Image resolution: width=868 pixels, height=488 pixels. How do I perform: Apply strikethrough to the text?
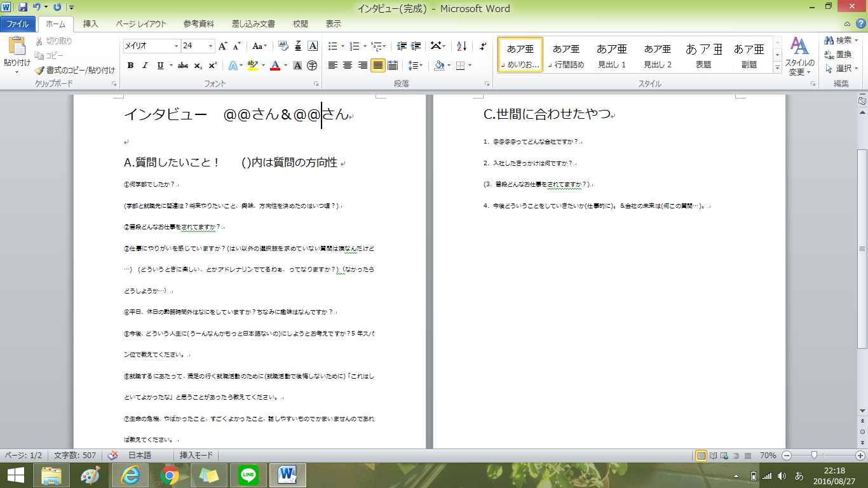[183, 65]
